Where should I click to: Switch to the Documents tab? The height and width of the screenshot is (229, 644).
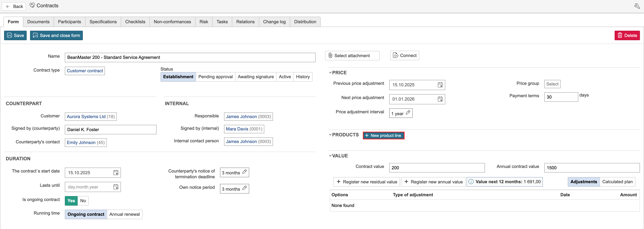tap(38, 22)
